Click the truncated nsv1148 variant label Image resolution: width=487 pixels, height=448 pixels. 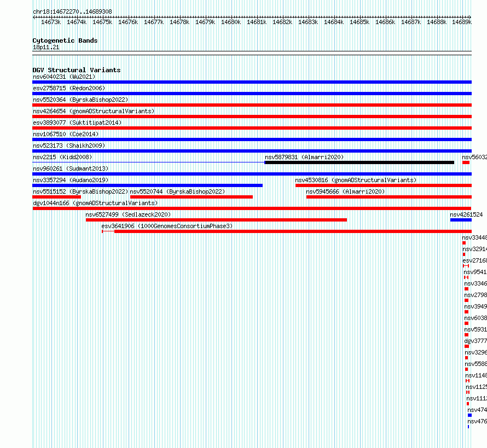pos(476,375)
